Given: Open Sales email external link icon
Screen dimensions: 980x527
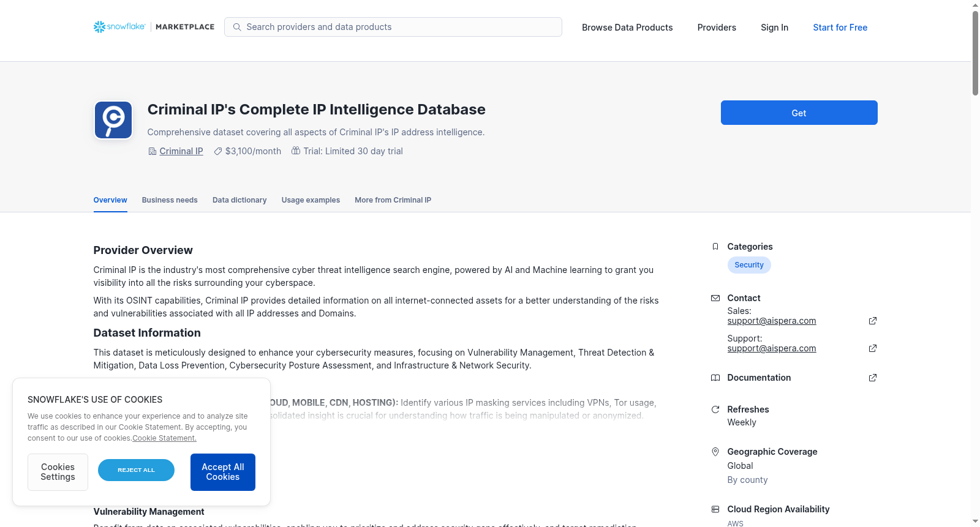Looking at the screenshot, I should (873, 321).
